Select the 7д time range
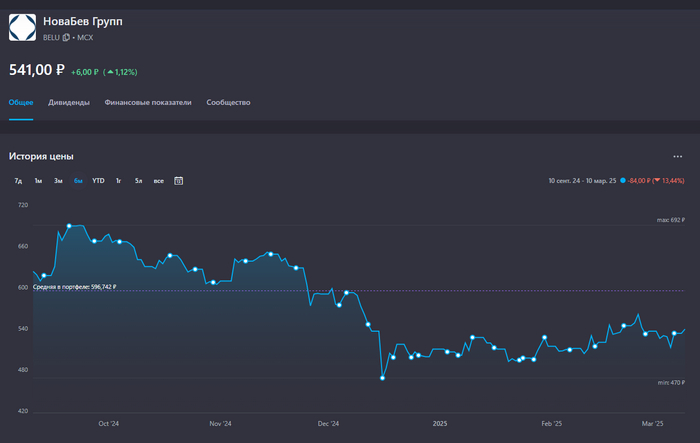700x443 pixels. tap(18, 181)
